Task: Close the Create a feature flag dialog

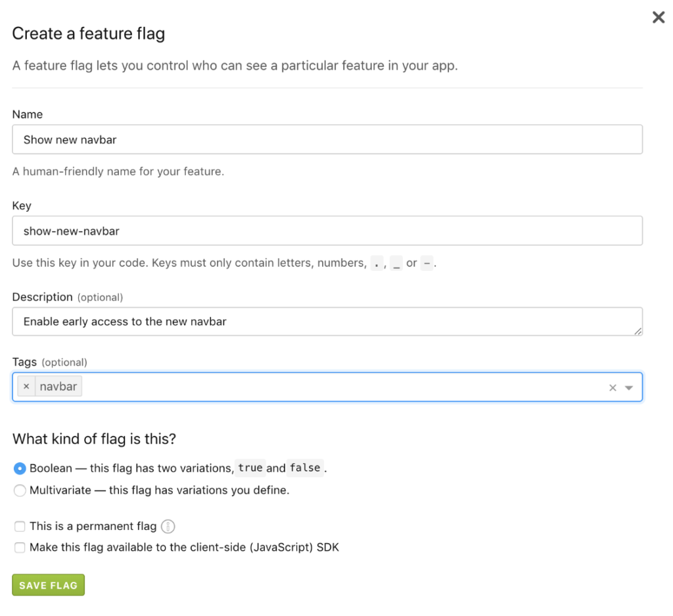Action: (659, 18)
